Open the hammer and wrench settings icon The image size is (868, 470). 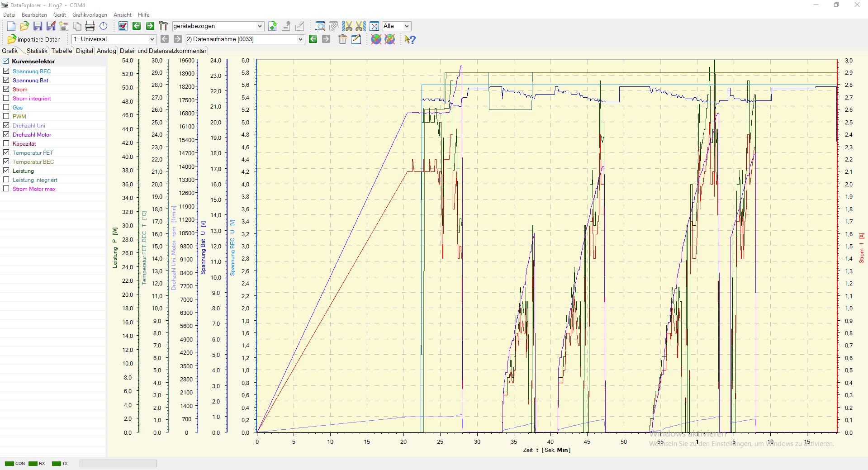coord(163,26)
